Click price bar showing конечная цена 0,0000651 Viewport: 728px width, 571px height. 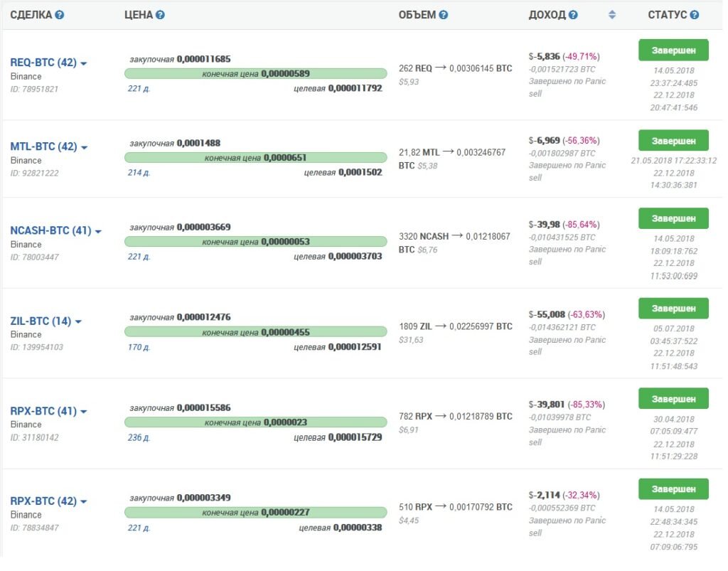click(x=255, y=158)
